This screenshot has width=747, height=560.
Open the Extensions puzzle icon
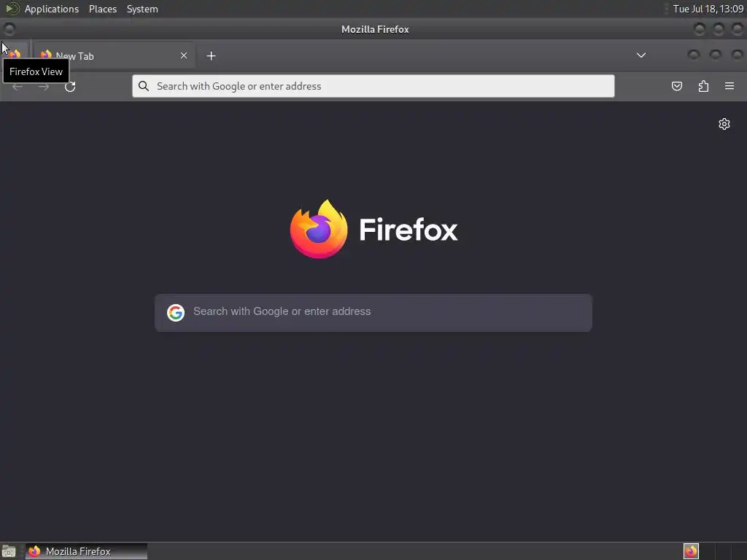coord(703,86)
